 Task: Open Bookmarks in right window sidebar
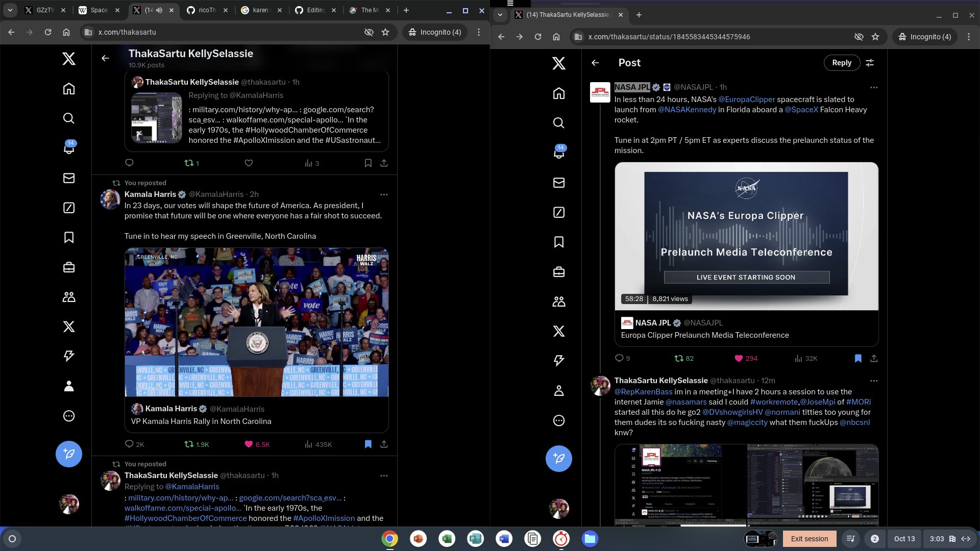pyautogui.click(x=559, y=242)
